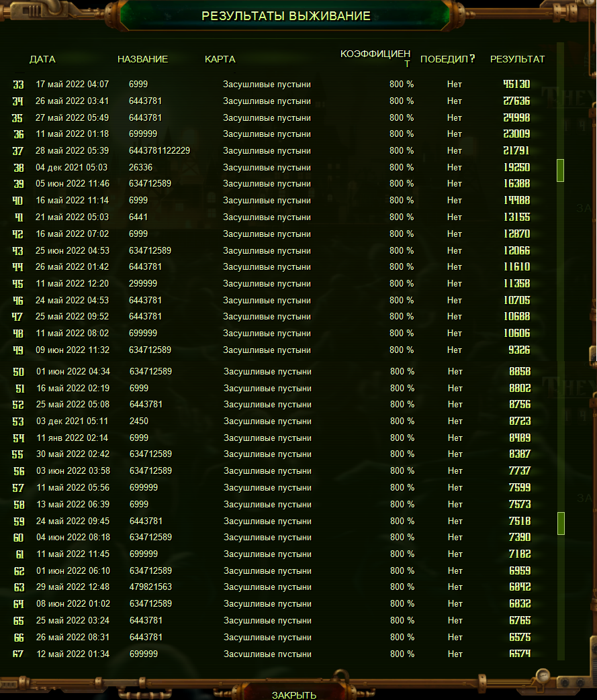Select result value 14488
Viewport: 597px width, 700px height.
click(x=516, y=200)
